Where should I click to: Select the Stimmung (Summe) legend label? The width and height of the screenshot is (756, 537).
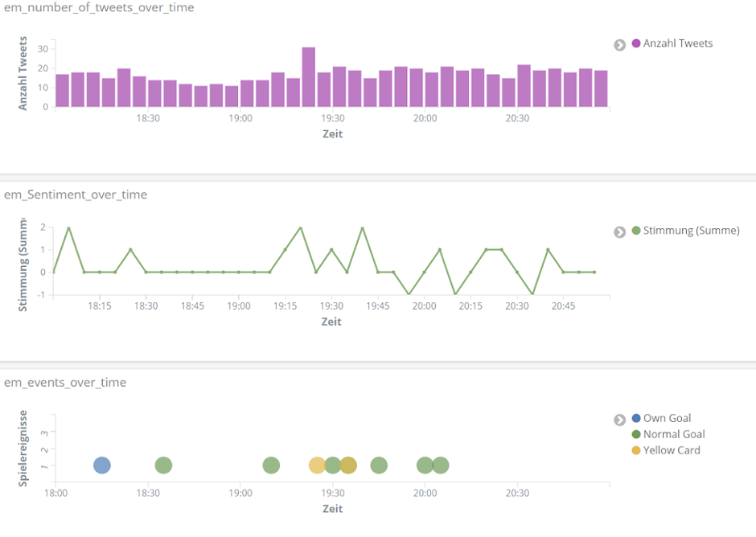[691, 231]
